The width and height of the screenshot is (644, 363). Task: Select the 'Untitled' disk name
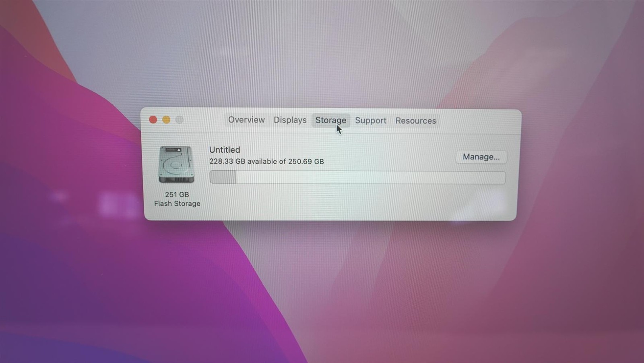[x=225, y=149]
